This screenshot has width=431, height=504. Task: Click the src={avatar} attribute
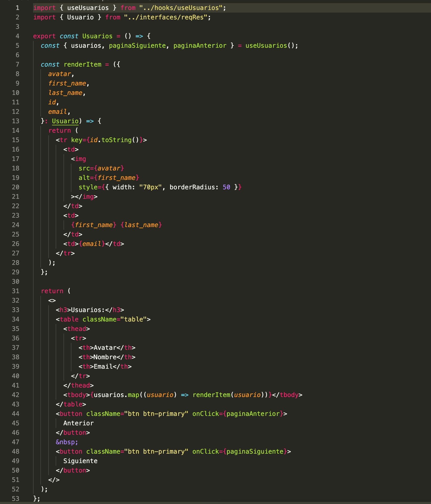(x=101, y=168)
